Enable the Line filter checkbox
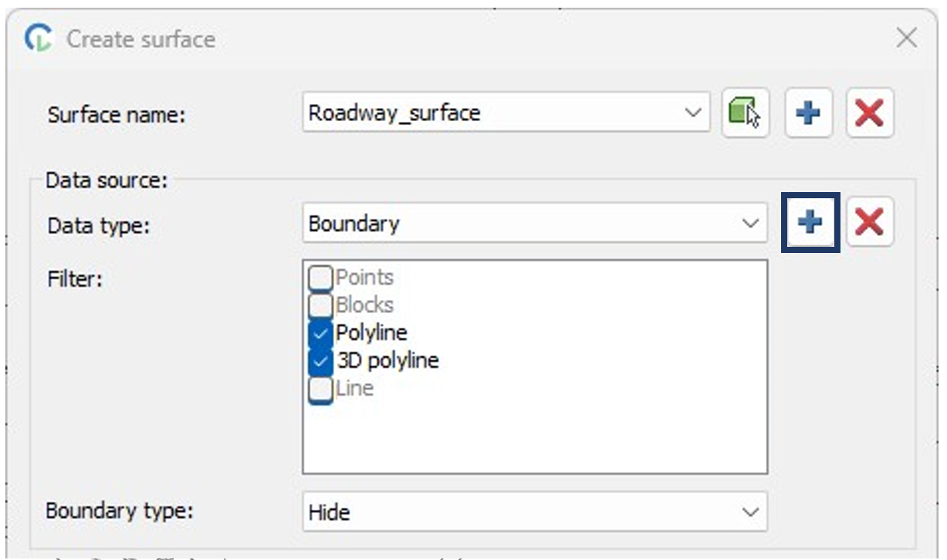 [x=320, y=389]
